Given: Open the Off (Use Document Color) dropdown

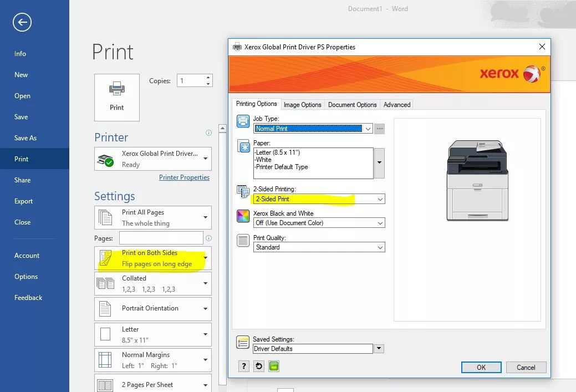Looking at the screenshot, I should pyautogui.click(x=319, y=223).
